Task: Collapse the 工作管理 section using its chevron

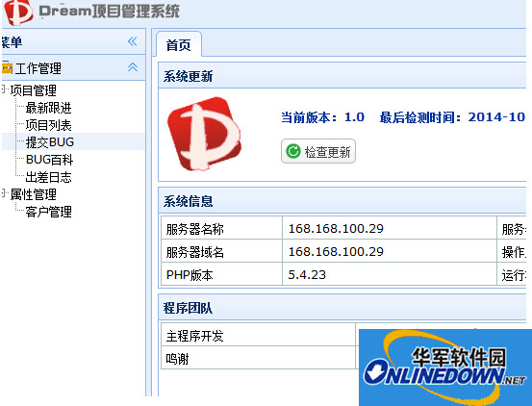Action: (x=133, y=67)
